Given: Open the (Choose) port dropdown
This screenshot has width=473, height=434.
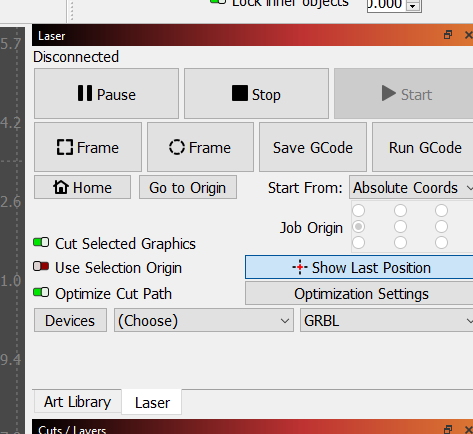Looking at the screenshot, I should (204, 320).
